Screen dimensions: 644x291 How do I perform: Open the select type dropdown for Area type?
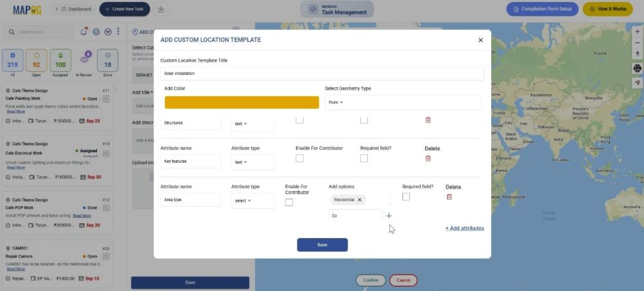253,200
